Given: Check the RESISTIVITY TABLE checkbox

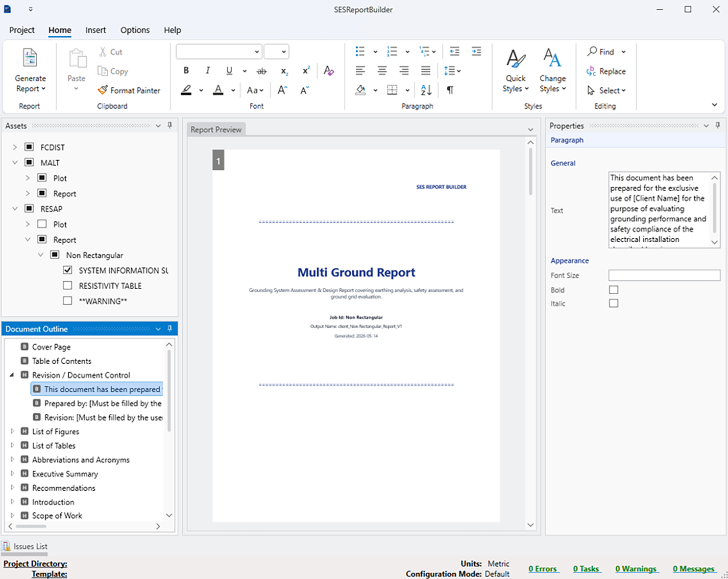Looking at the screenshot, I should click(x=68, y=285).
